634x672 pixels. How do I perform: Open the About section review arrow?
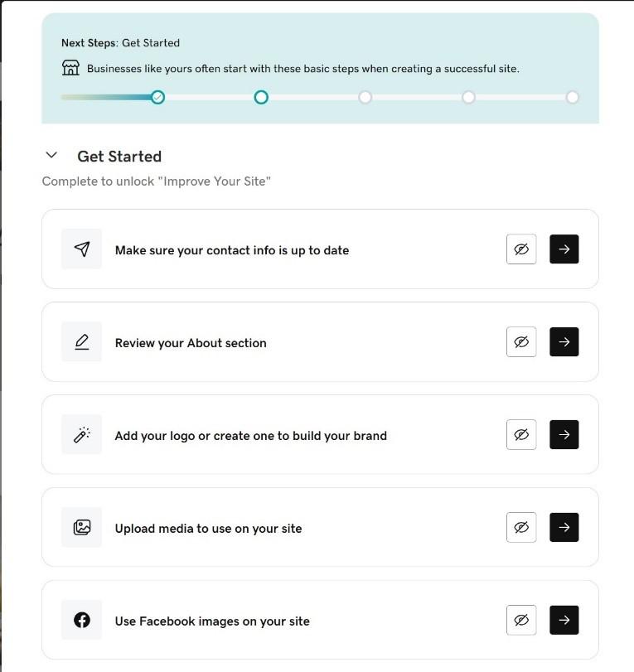pos(564,341)
